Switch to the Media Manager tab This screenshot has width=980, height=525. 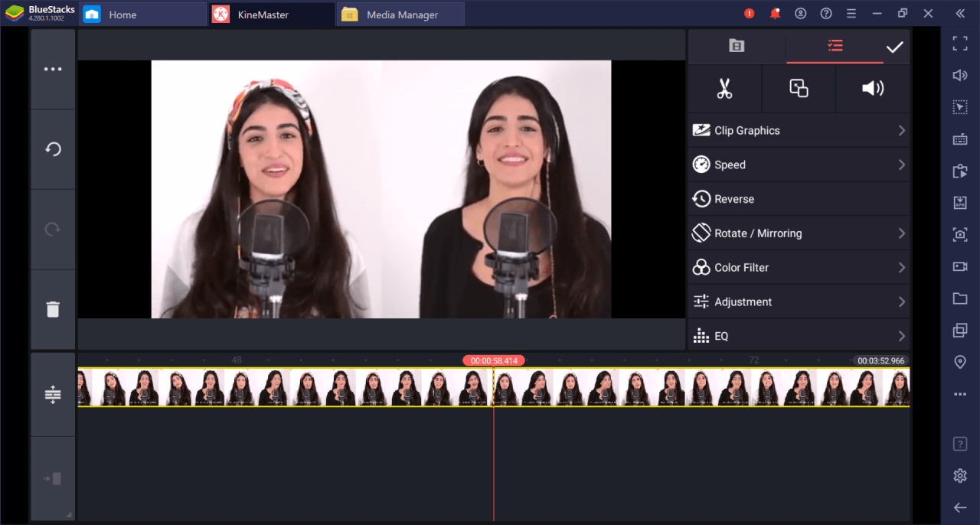point(400,15)
